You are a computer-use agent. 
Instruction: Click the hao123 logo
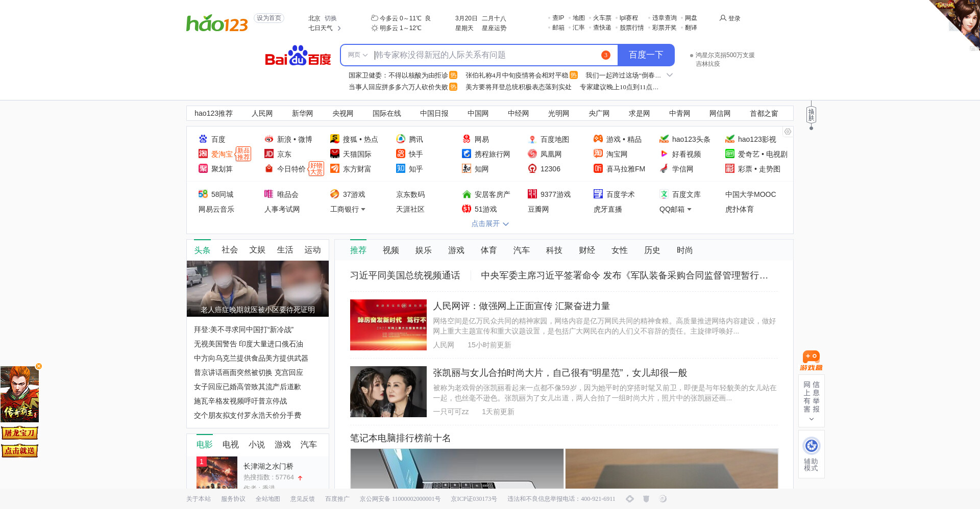(x=217, y=23)
